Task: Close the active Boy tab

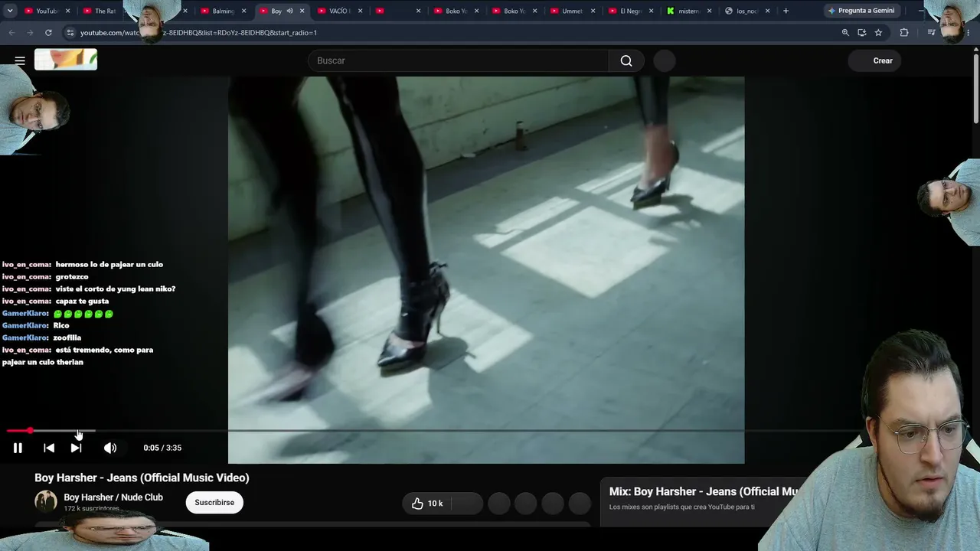Action: click(302, 11)
